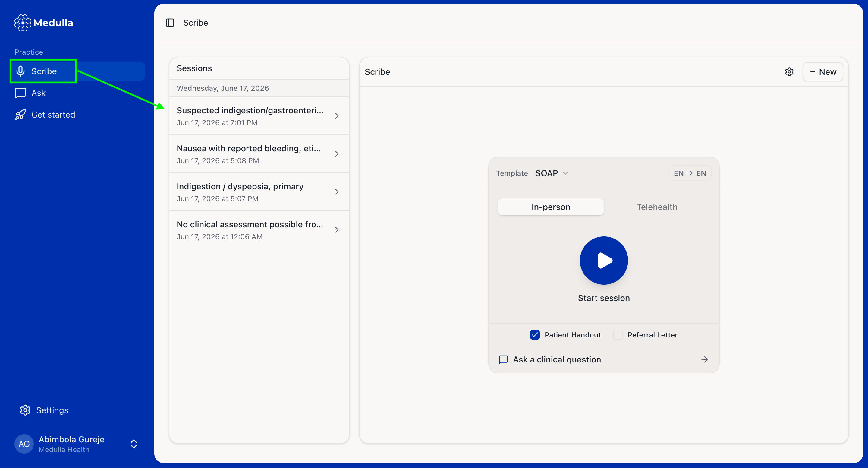Switch to the Telehealth tab
The image size is (868, 468).
pos(657,207)
